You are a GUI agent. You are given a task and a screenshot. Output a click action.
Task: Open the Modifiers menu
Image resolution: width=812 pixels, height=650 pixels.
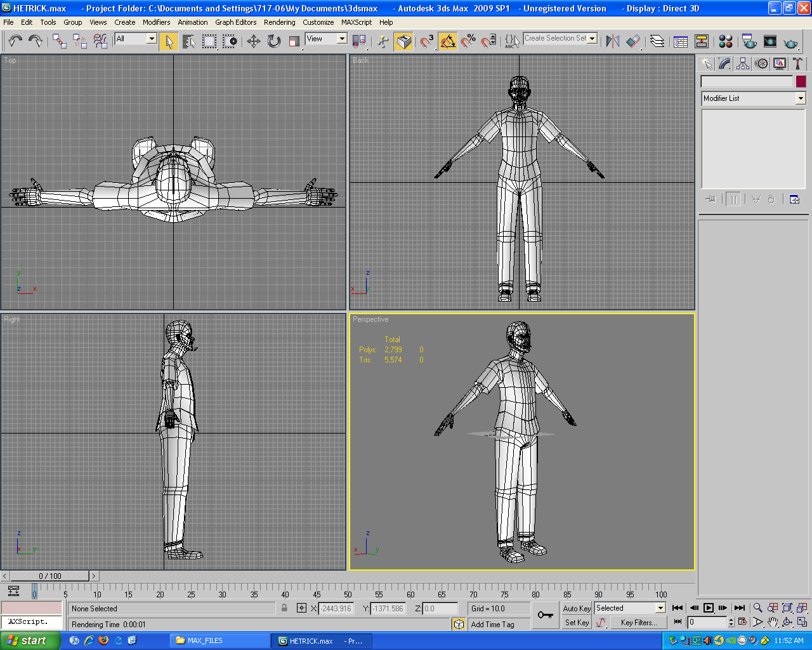pos(156,22)
